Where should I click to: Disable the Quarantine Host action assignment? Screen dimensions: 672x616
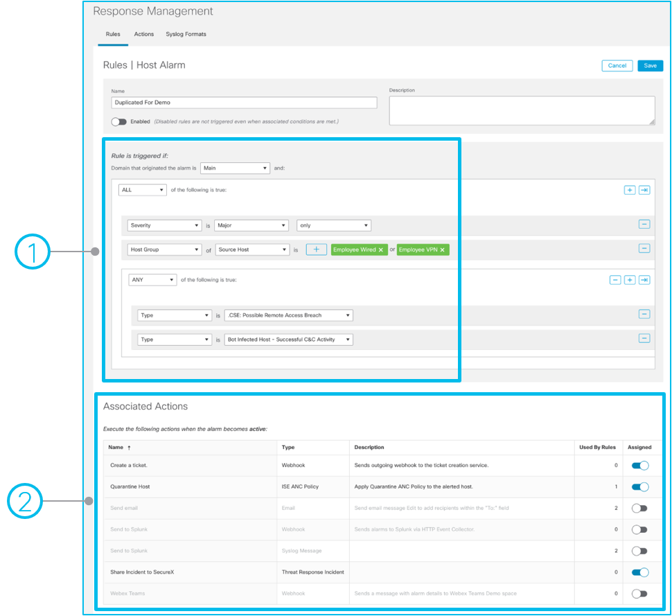coord(639,486)
